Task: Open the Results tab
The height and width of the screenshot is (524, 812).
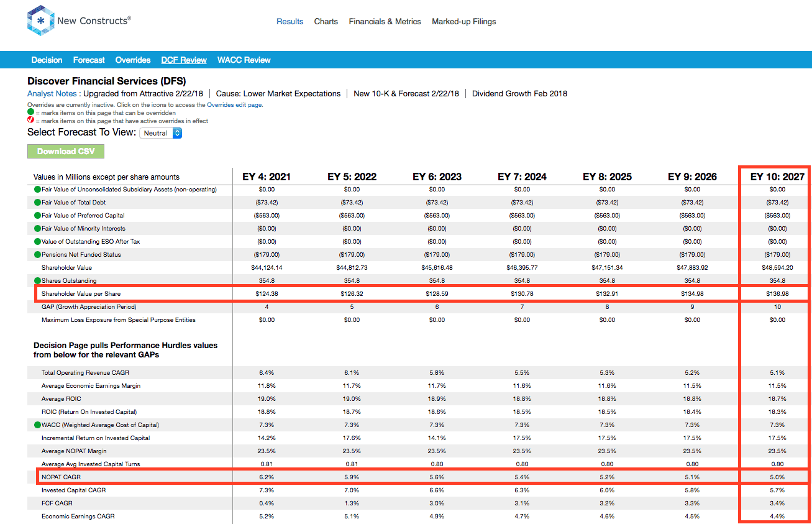Action: tap(290, 22)
